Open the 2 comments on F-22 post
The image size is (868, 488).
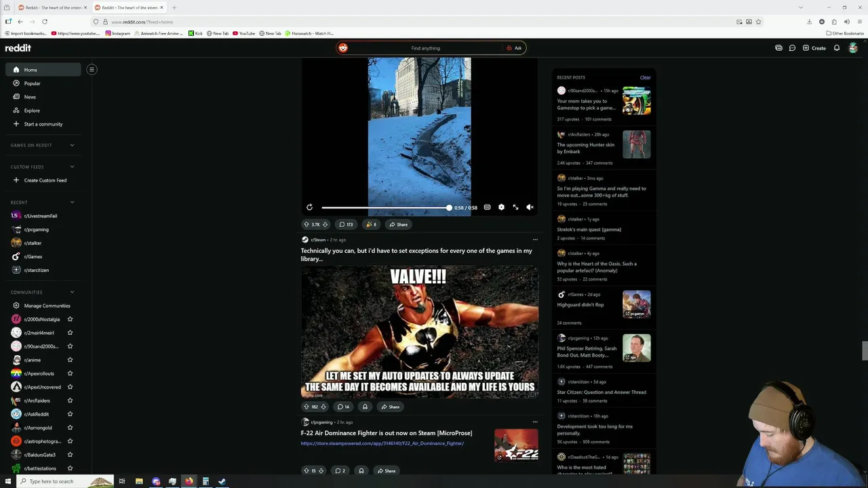click(x=340, y=470)
